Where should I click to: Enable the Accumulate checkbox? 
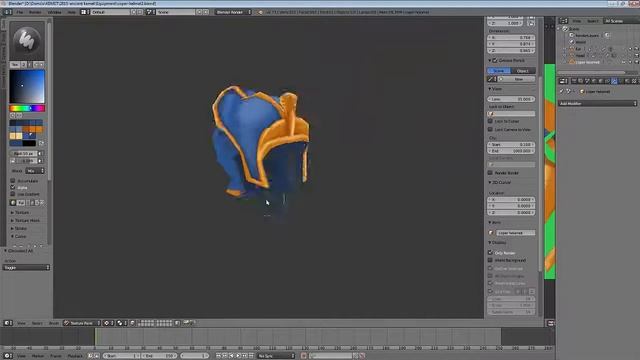(13, 180)
